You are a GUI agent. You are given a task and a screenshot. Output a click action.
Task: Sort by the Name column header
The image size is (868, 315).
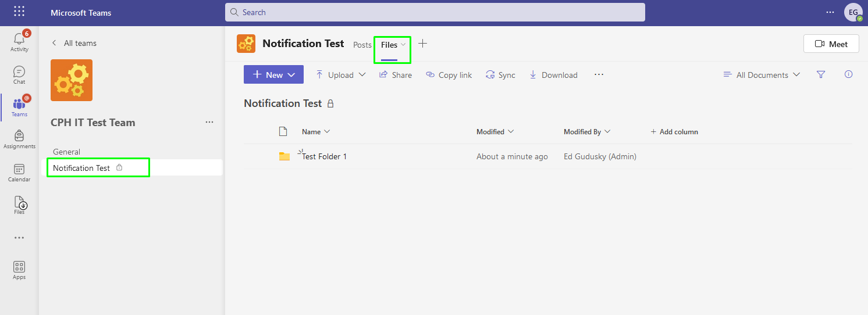pos(316,131)
